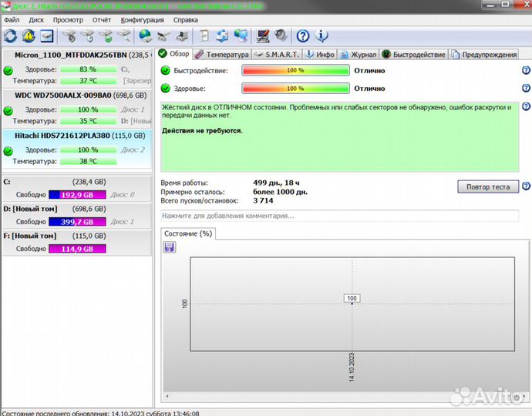Screen dimensions: 532x416
Task: Click help icon next to Повтор теста
Action: [x=526, y=186]
